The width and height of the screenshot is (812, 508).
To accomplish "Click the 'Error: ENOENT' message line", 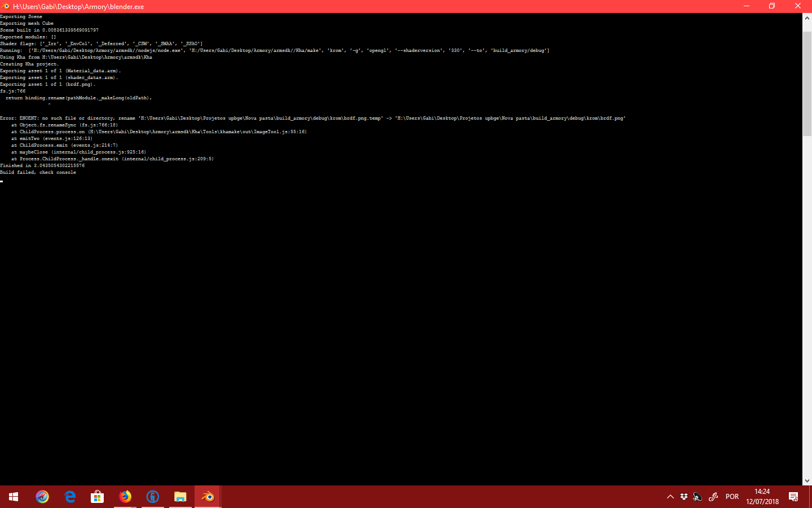I will click(x=312, y=118).
